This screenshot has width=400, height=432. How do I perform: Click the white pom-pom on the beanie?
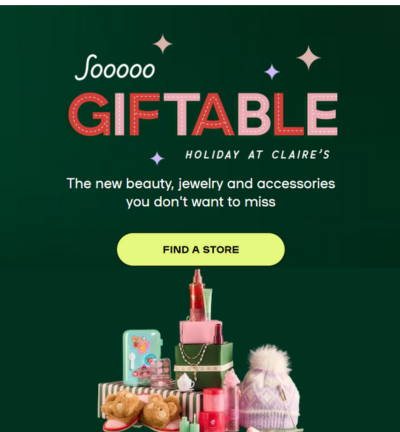click(x=270, y=359)
